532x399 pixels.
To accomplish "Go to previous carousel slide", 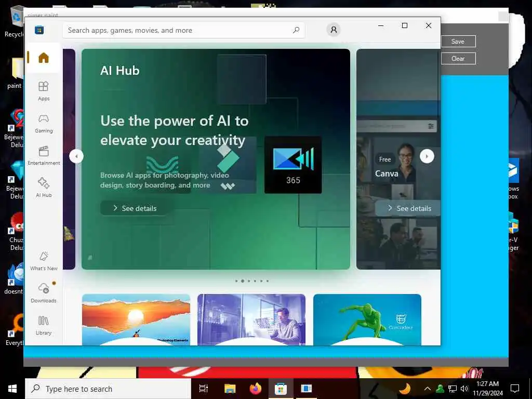I will (76, 156).
